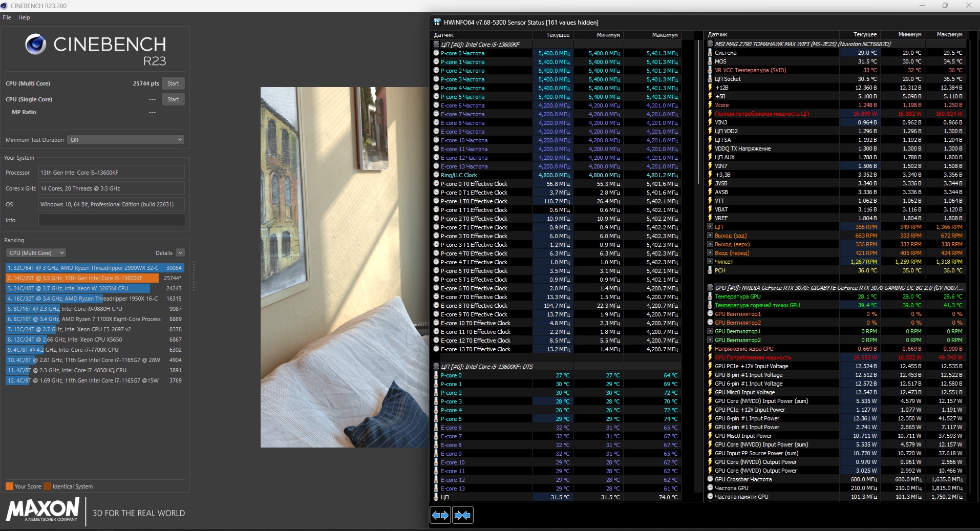980x531 pixels.
Task: Select ranking row Intel Core i7-7700K CPU
Action: (x=95, y=350)
